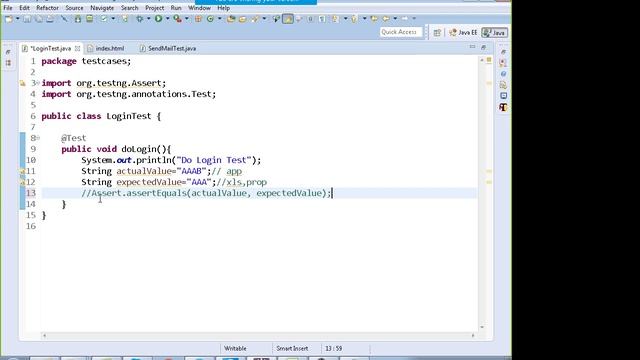Expand the External Tools dropdown arrow
The image size is (640, 360).
pos(187,19)
